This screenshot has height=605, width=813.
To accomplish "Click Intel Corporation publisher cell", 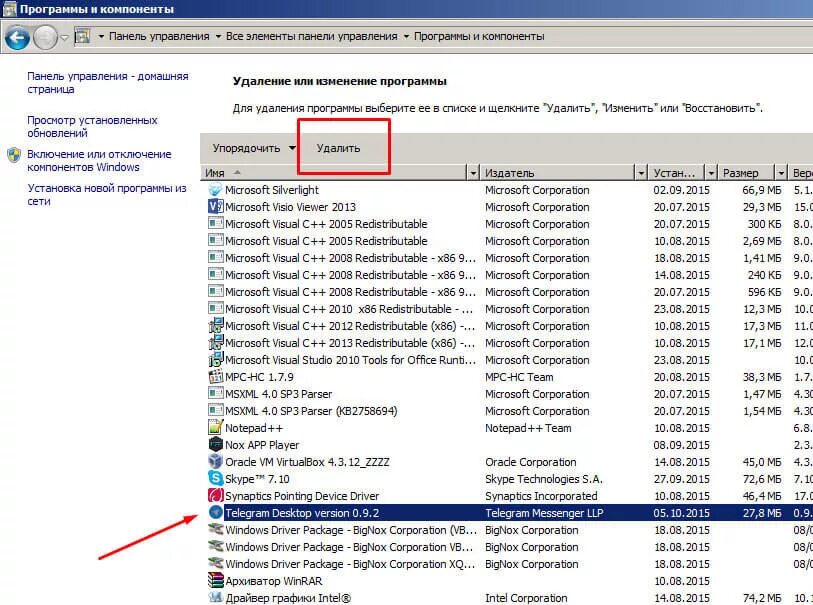I will [x=526, y=598].
